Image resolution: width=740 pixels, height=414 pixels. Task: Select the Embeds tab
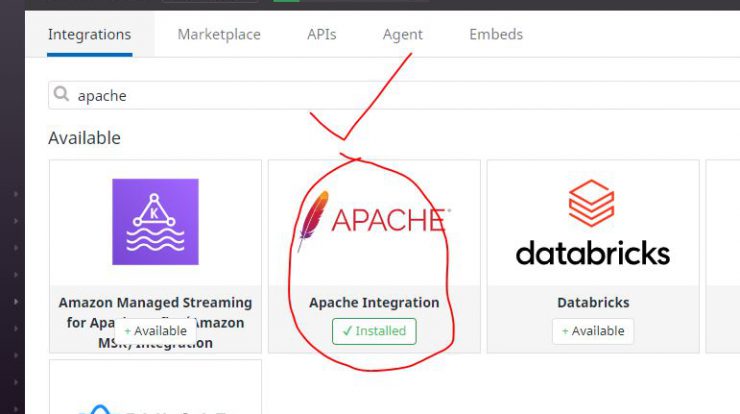click(496, 34)
